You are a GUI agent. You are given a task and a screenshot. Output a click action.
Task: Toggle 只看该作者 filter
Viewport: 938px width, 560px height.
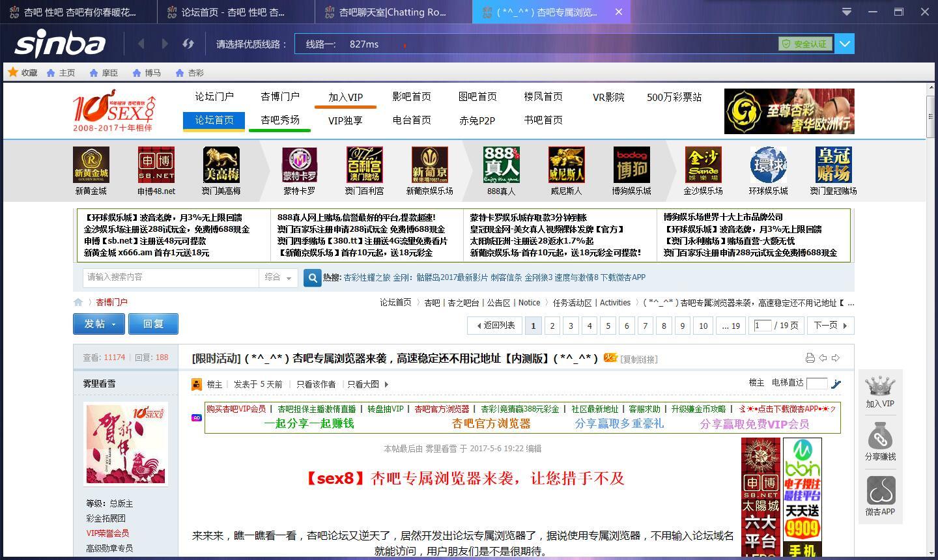tap(316, 384)
